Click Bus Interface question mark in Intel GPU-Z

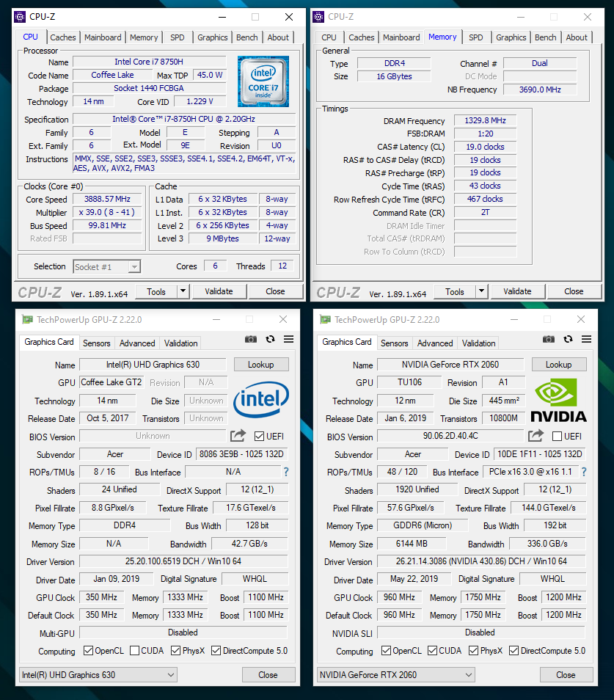[x=286, y=472]
